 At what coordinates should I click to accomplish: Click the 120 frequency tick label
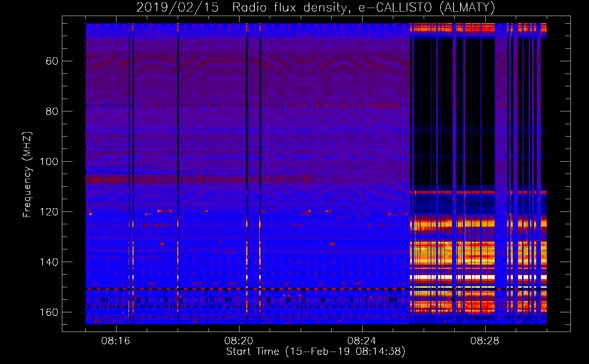(49, 212)
